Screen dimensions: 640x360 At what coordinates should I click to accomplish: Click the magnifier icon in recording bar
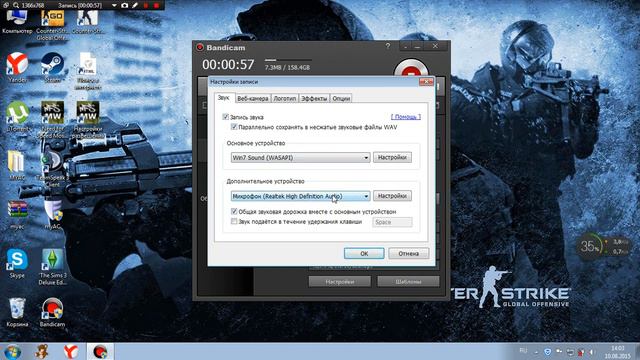16,5
